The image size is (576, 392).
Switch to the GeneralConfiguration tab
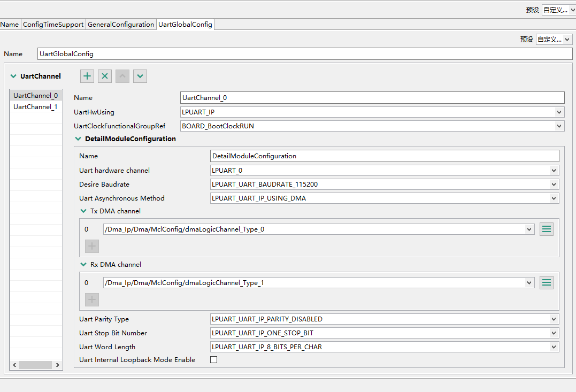pos(121,24)
